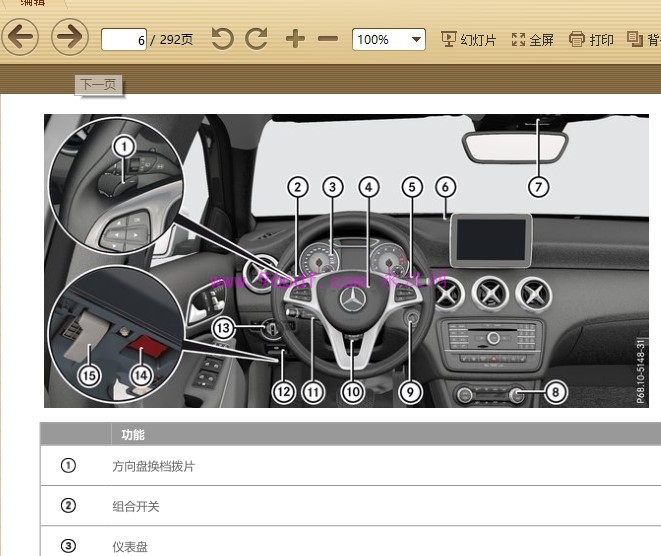Select table row 方向盘换档拨片
The height and width of the screenshot is (556, 661).
coord(350,466)
